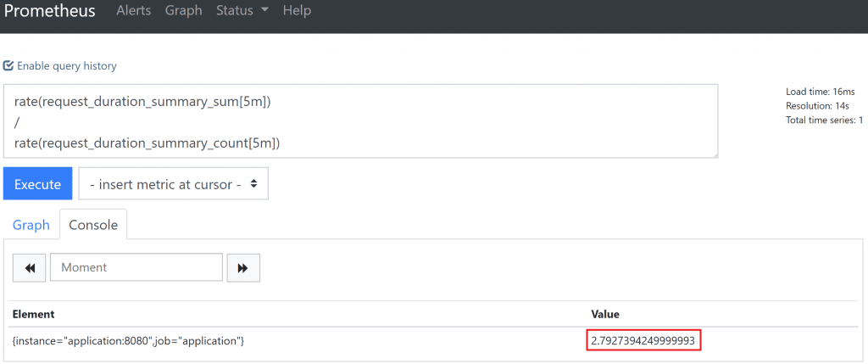Grab the query box resize handle
This screenshot has height=364, width=868.
(715, 154)
